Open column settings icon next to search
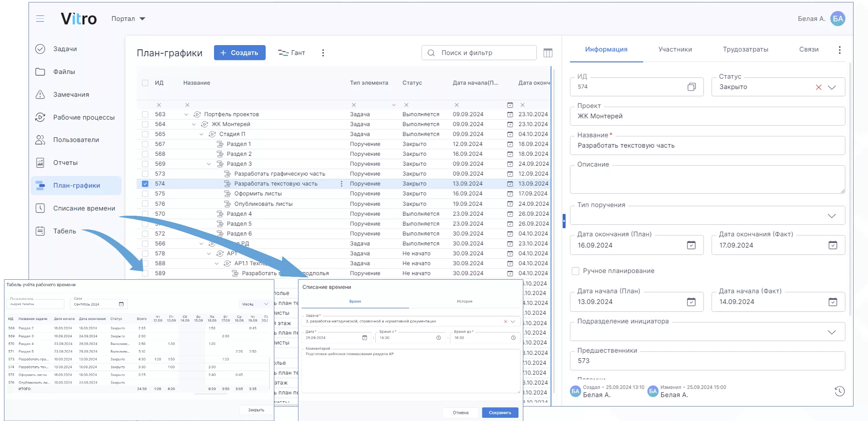Viewport: 868px width, 421px height. (x=548, y=52)
